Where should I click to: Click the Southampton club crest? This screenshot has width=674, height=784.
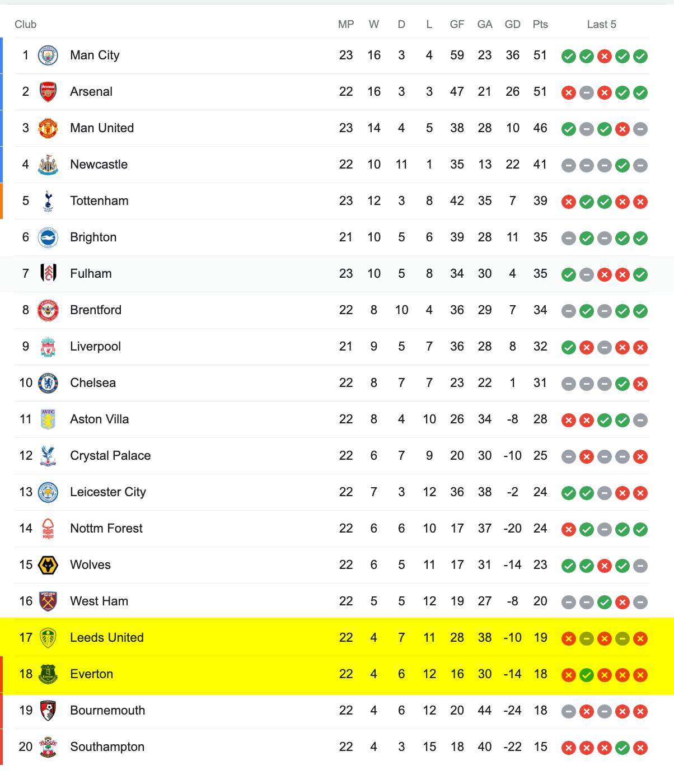[x=48, y=747]
